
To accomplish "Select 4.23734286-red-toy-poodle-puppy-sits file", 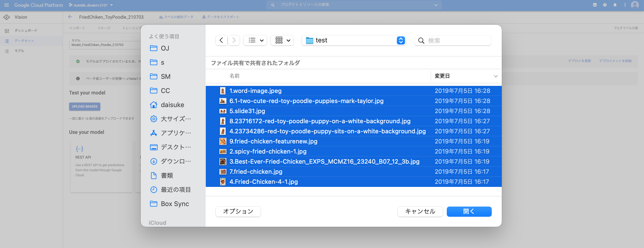I will (x=354, y=131).
